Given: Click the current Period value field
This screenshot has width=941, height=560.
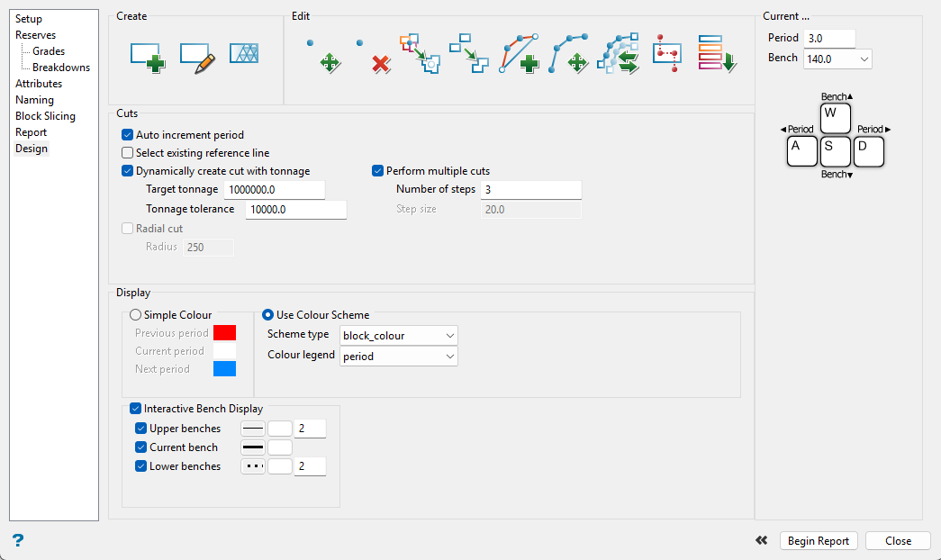Looking at the screenshot, I should click(829, 39).
